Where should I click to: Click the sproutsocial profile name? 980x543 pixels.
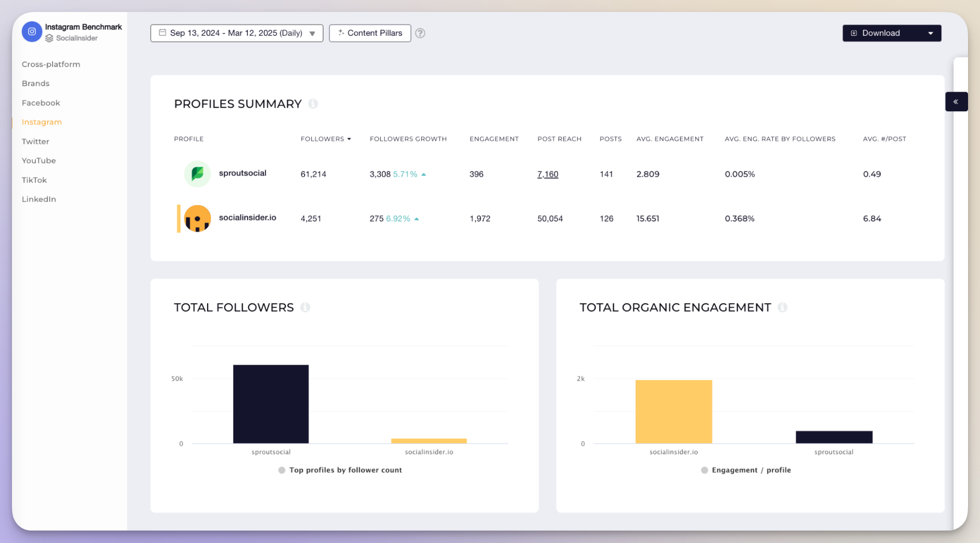pos(242,173)
